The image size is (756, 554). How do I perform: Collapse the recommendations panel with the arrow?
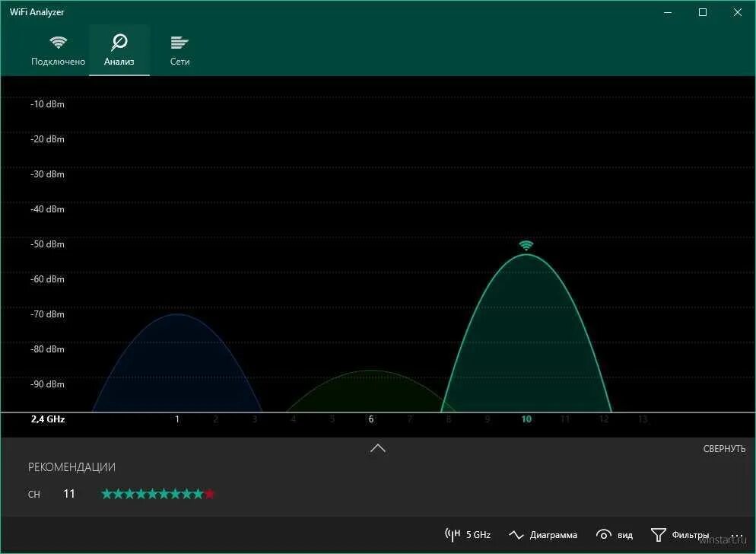(x=378, y=448)
